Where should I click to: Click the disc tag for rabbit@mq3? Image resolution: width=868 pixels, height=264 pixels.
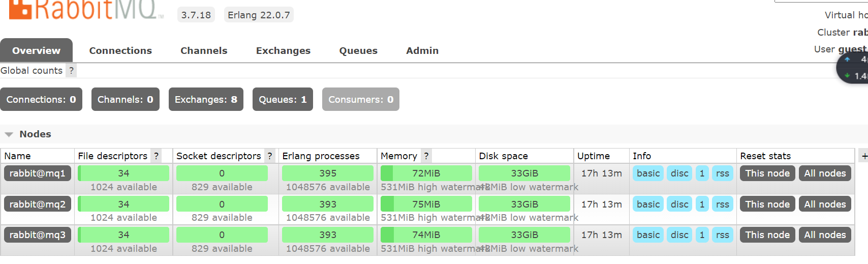click(679, 234)
